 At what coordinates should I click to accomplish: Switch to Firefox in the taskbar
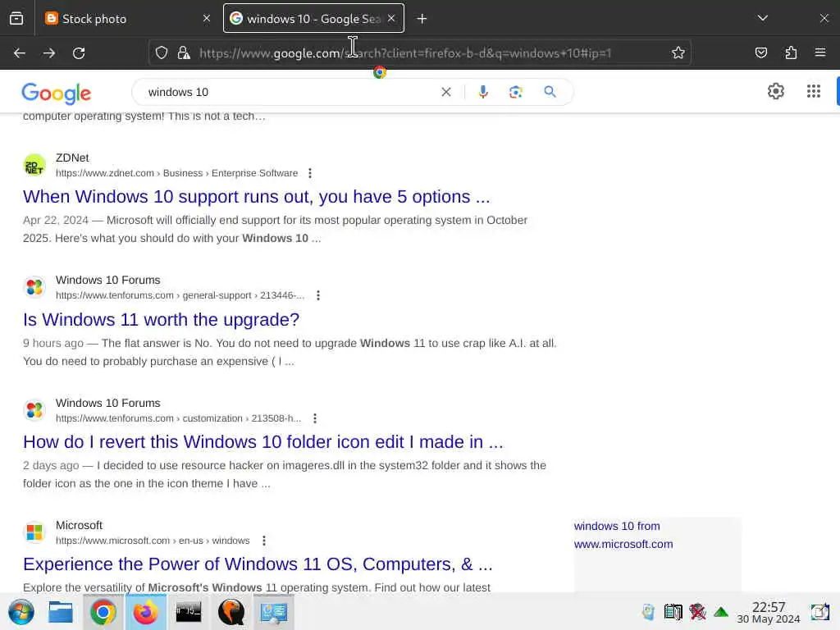pyautogui.click(x=146, y=612)
